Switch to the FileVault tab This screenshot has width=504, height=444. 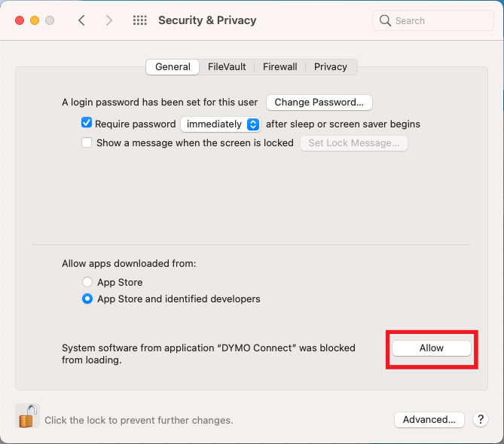pyautogui.click(x=227, y=66)
